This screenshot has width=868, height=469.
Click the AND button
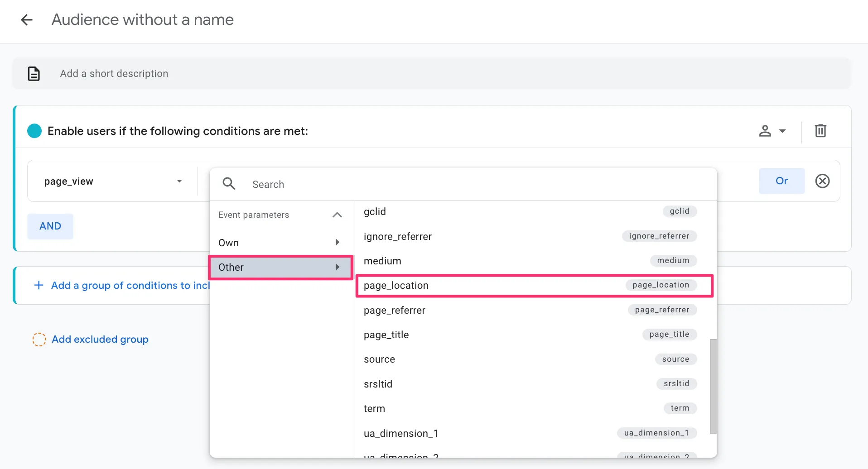coord(50,226)
